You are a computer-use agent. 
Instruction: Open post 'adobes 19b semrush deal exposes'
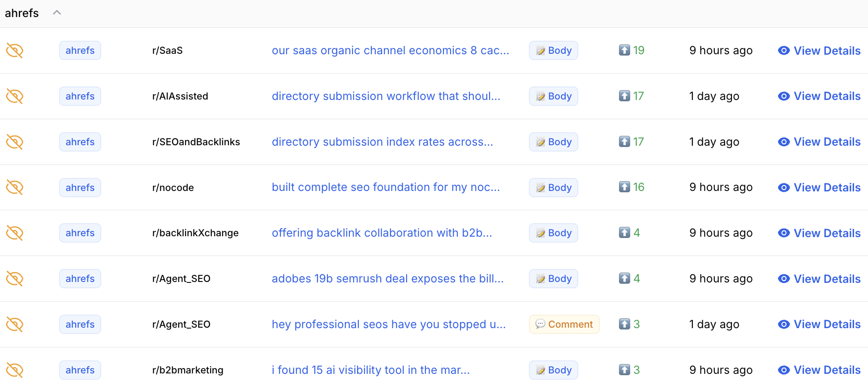pyautogui.click(x=387, y=279)
